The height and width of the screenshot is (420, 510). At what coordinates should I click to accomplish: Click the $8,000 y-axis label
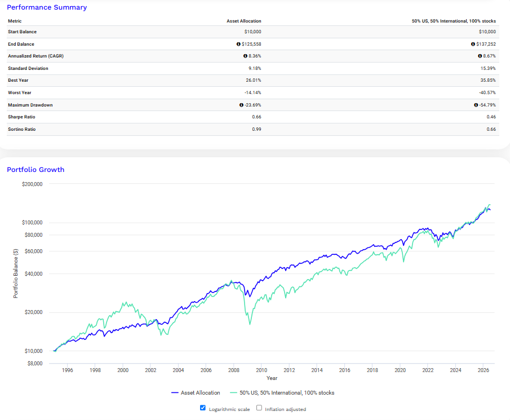[35, 364]
